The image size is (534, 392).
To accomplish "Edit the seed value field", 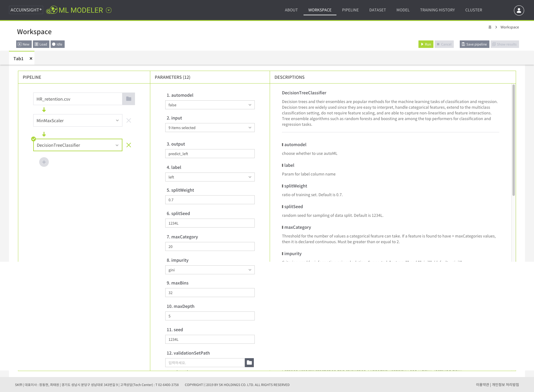I will 210,339.
